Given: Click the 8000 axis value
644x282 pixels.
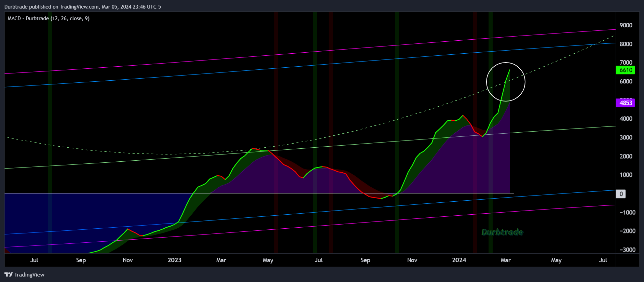Looking at the screenshot, I should [x=626, y=44].
